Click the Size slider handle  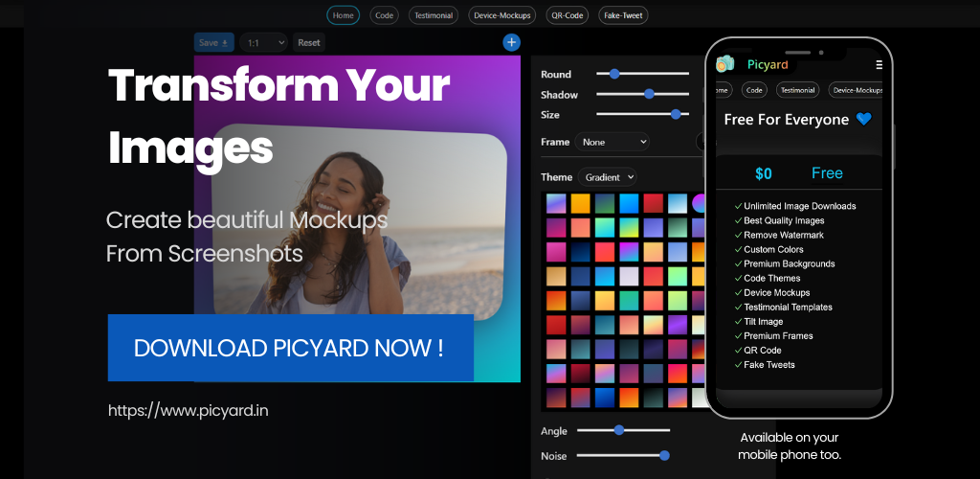click(676, 114)
